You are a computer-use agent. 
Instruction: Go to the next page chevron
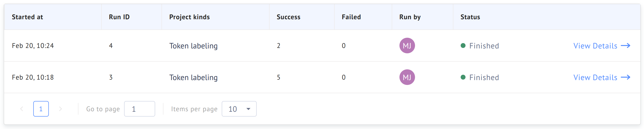click(x=60, y=109)
